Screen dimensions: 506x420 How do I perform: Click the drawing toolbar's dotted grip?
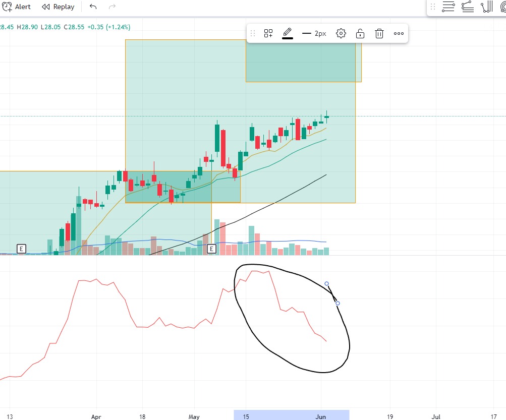(x=253, y=33)
